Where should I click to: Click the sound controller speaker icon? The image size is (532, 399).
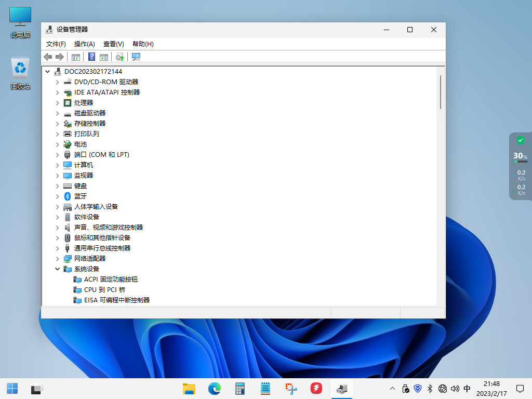68,228
